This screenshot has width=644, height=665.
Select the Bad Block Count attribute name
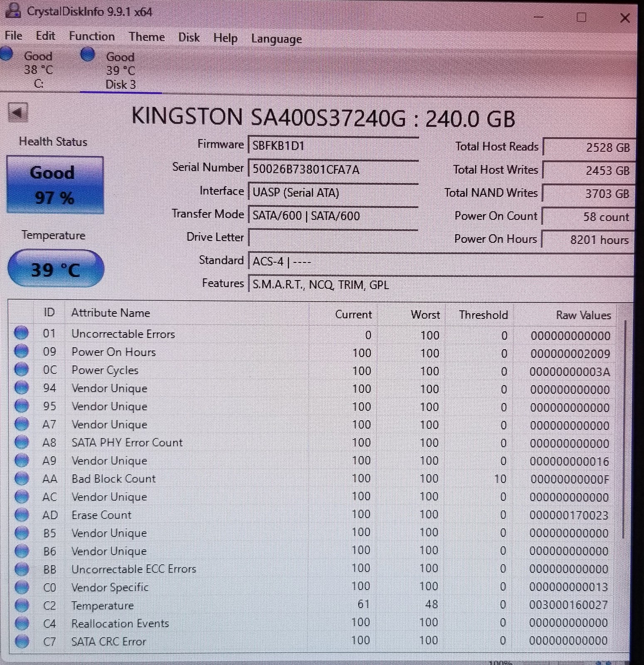(x=114, y=479)
